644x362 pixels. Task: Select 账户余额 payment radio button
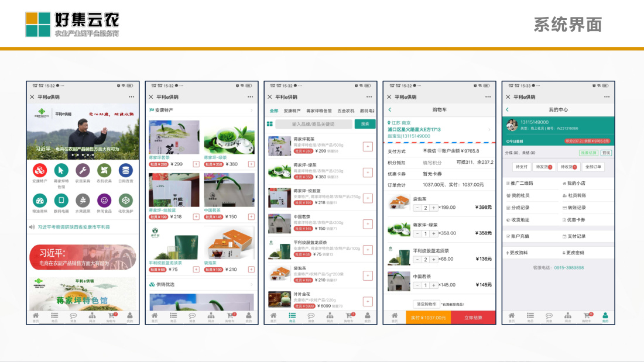click(x=440, y=151)
